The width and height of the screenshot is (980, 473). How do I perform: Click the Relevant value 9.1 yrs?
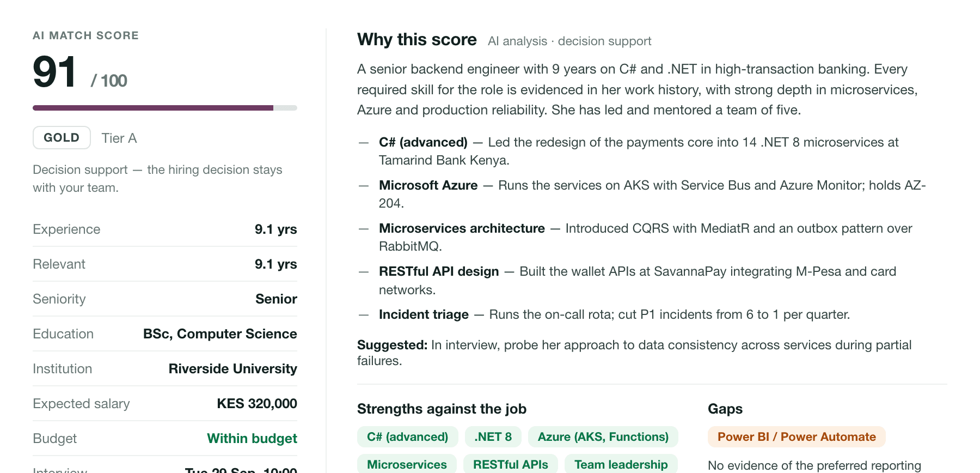click(275, 264)
